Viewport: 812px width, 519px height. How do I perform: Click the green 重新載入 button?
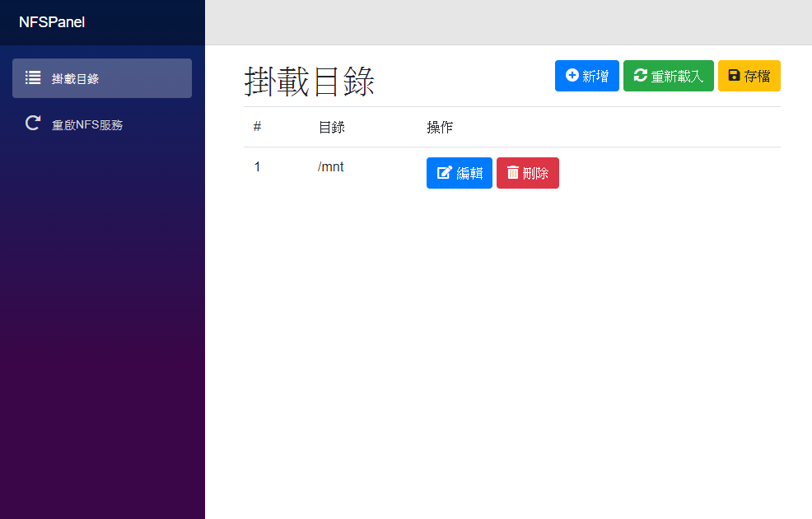click(x=668, y=76)
